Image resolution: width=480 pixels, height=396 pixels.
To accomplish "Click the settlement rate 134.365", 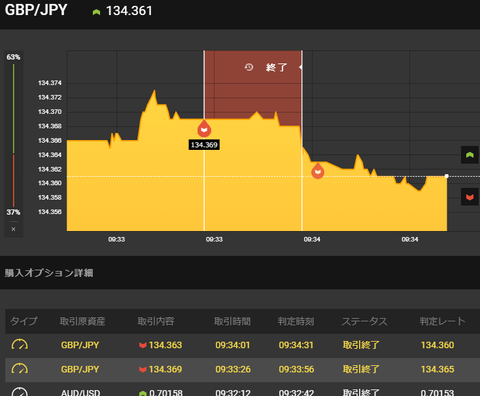I will tap(437, 369).
